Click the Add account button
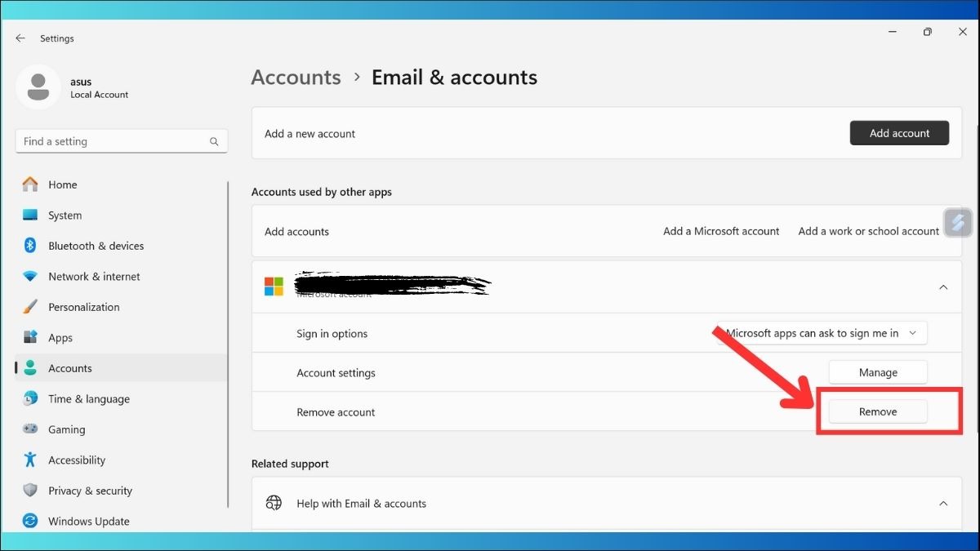 [x=899, y=133]
